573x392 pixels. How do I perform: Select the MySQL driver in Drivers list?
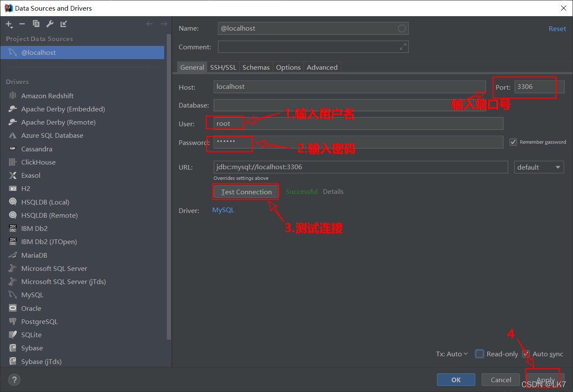coord(31,295)
